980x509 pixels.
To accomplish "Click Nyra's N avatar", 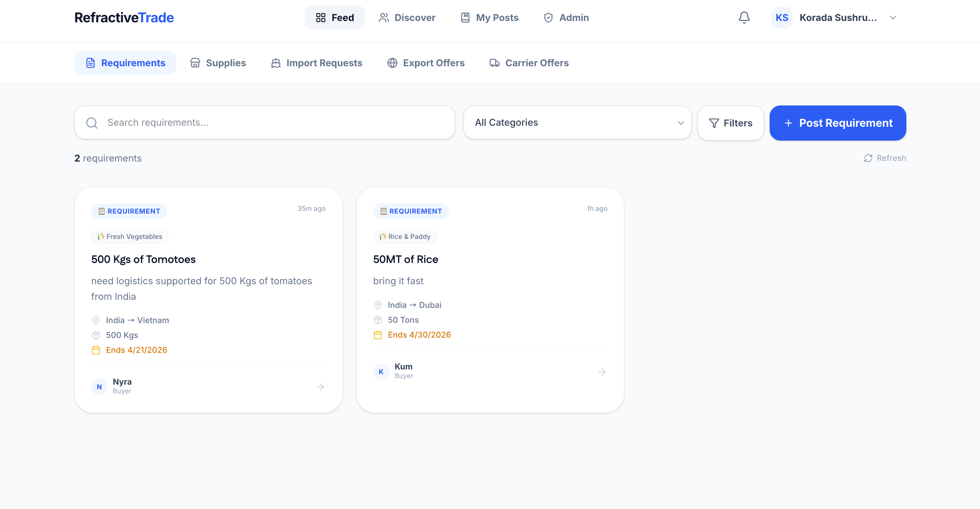I will coord(99,387).
